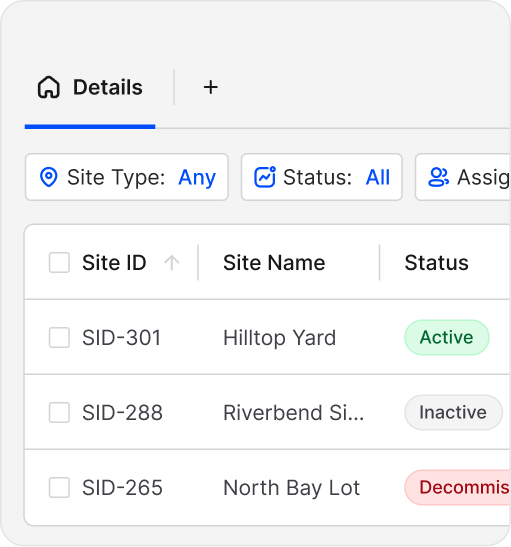This screenshot has height=547, width=511.
Task: Click the Site Name column header
Action: (x=274, y=263)
